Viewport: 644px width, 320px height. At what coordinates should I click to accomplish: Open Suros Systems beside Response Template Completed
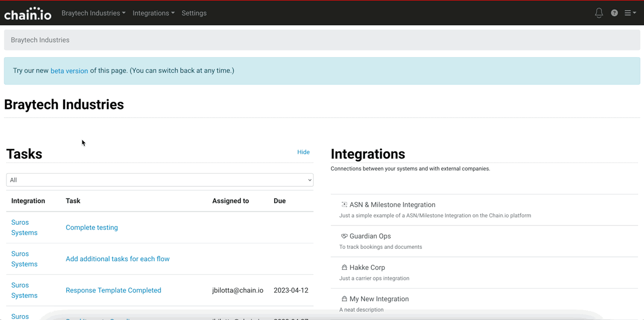[x=24, y=290]
